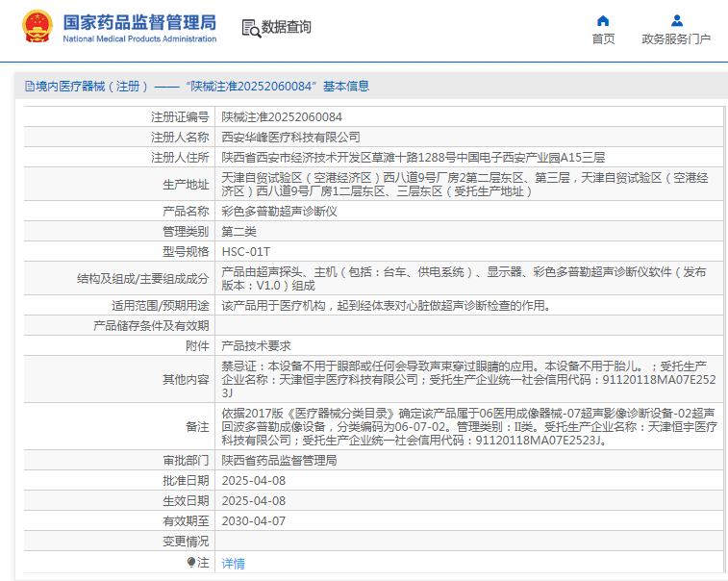
Task: Click the 管理类别 row label
Action: pyautogui.click(x=186, y=231)
